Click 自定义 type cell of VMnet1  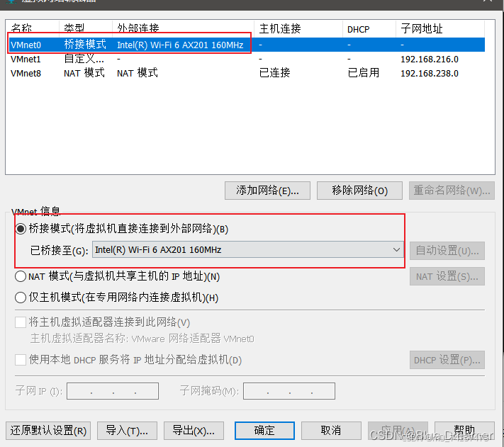tap(84, 59)
